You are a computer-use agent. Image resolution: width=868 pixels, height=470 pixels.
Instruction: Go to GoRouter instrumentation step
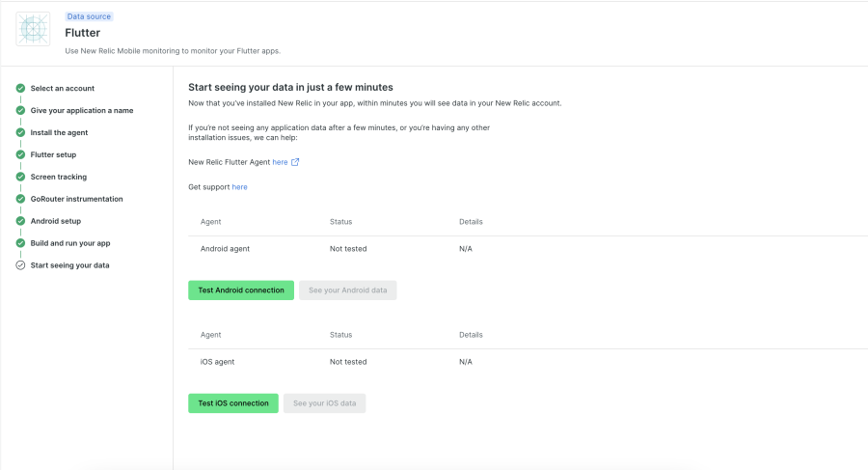click(x=76, y=199)
